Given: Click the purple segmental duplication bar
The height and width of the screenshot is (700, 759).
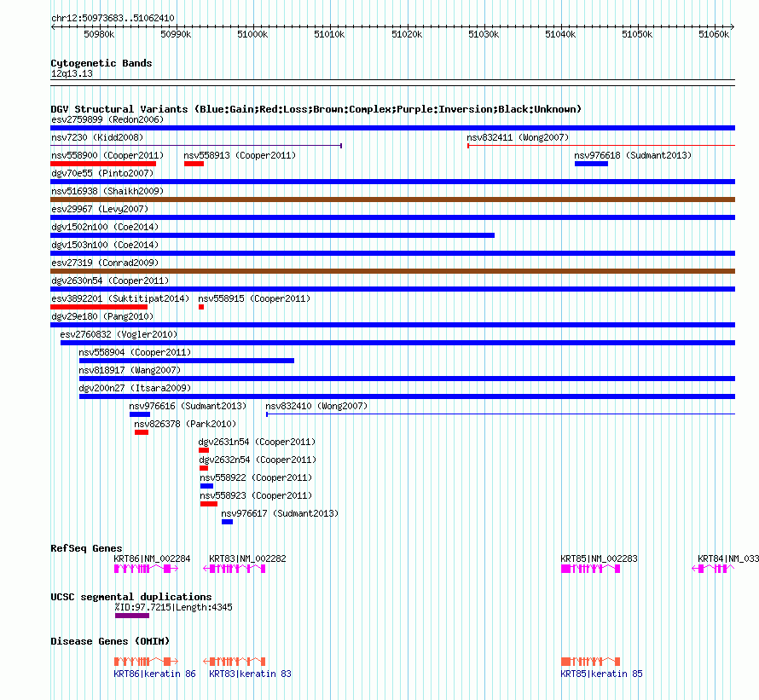Looking at the screenshot, I should [x=132, y=616].
